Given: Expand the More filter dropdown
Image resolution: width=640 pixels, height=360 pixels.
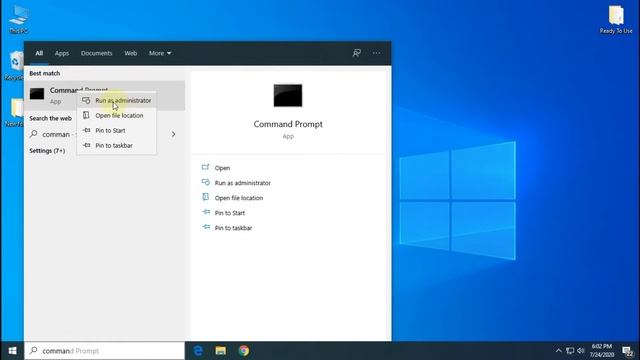Looking at the screenshot, I should click(160, 53).
